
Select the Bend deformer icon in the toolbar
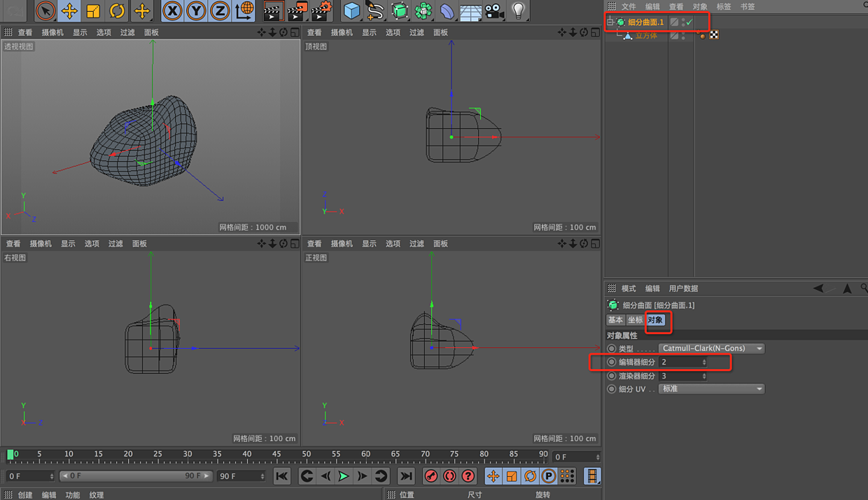(447, 11)
